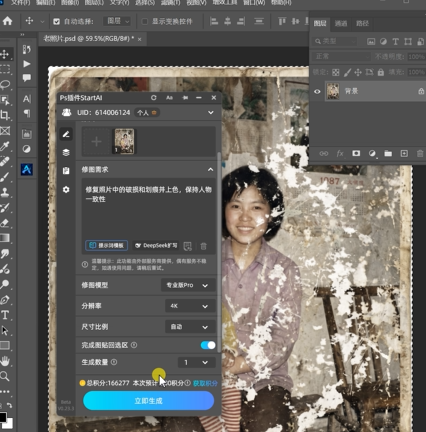The image size is (426, 432).
Task: Switch to the 通道 tab
Action: coord(341,23)
